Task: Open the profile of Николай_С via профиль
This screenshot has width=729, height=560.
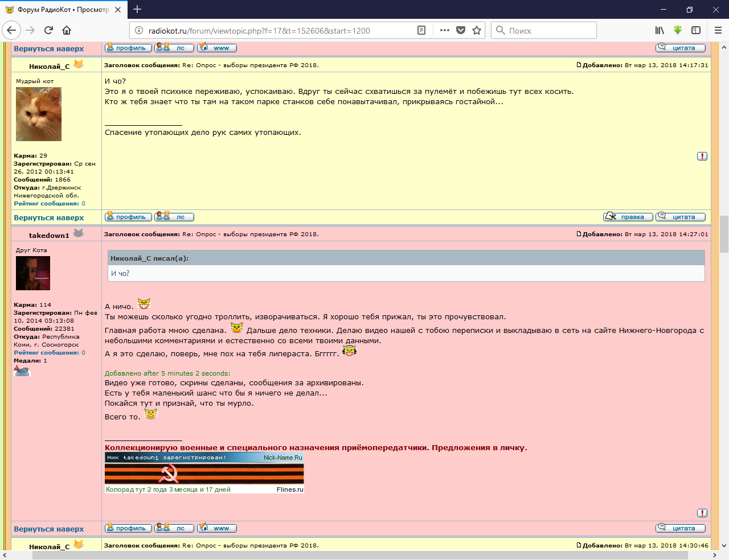Action: (x=128, y=217)
